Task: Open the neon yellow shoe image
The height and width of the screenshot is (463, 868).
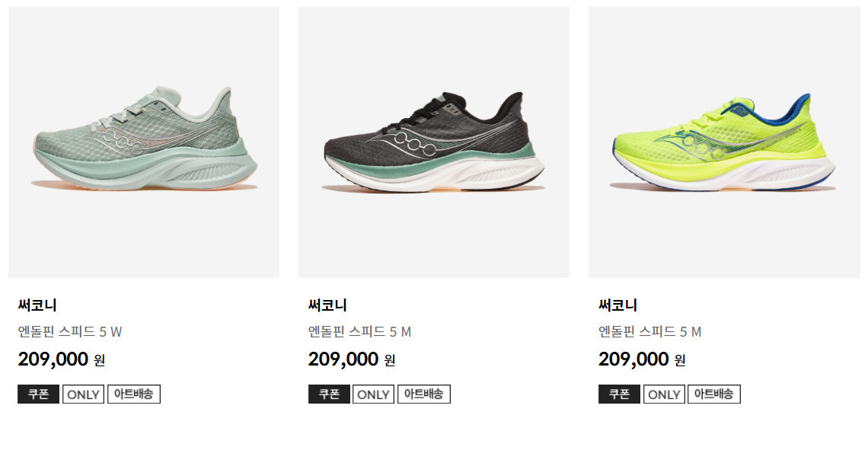Action: [x=724, y=142]
